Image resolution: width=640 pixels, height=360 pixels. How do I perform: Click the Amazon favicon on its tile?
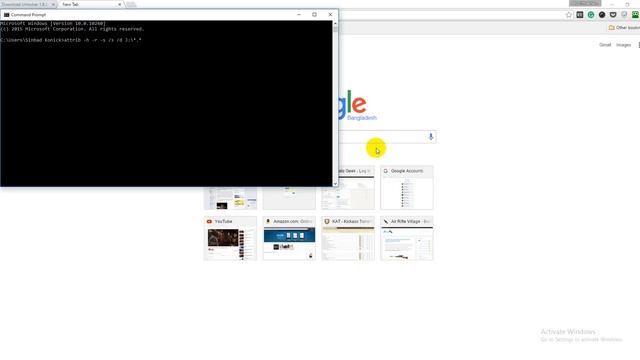(268, 221)
